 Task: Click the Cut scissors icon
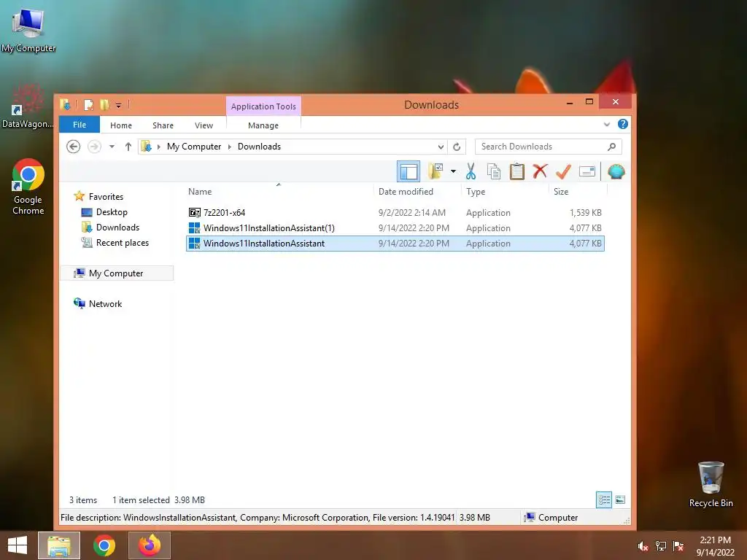pos(471,171)
